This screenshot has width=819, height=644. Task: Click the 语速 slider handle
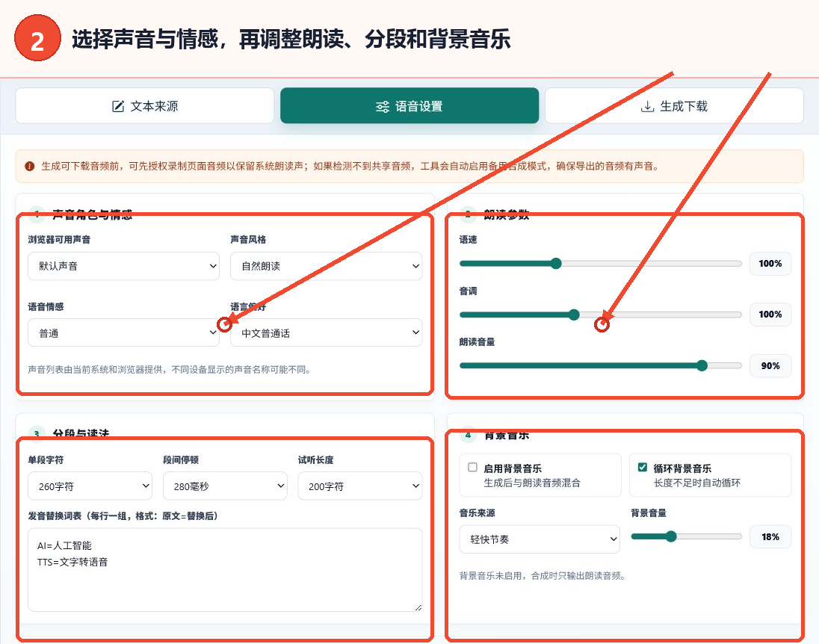click(556, 263)
